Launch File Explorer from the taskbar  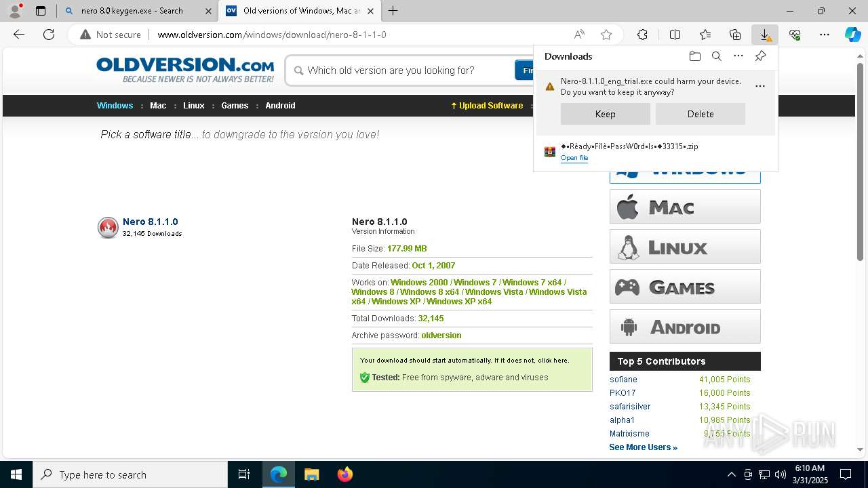click(x=311, y=474)
